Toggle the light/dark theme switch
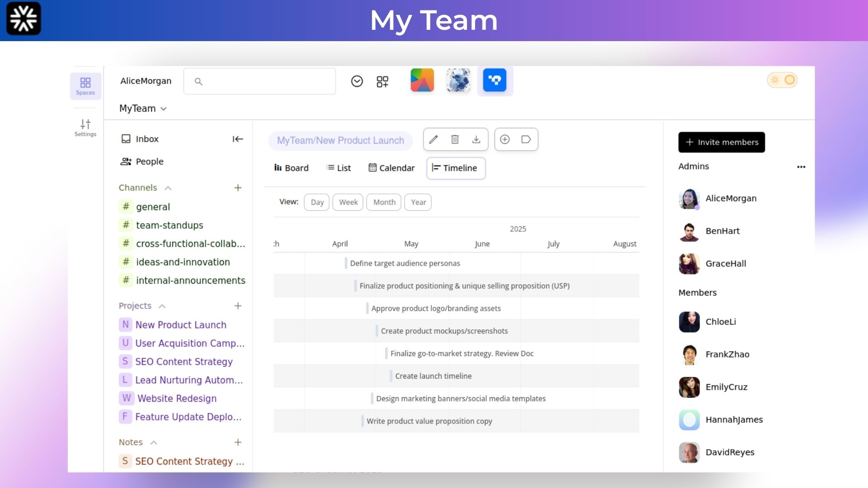The image size is (868, 488). click(x=782, y=80)
